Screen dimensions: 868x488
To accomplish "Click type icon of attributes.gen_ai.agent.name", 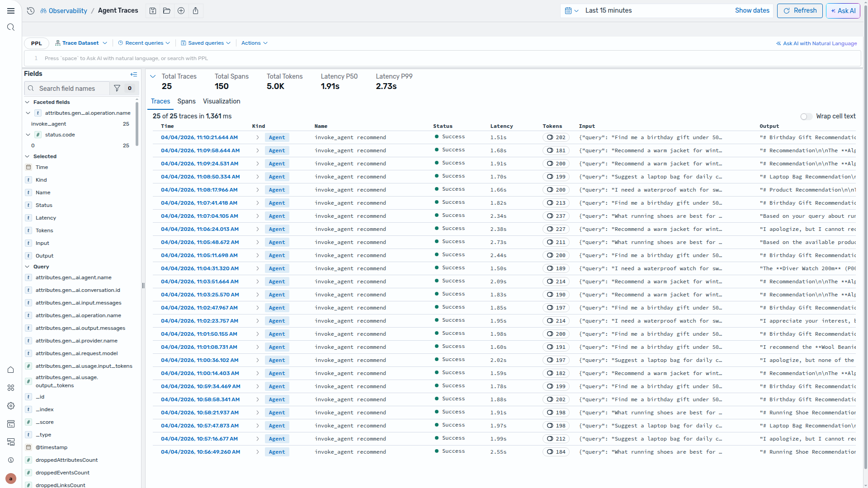I will coord(28,277).
